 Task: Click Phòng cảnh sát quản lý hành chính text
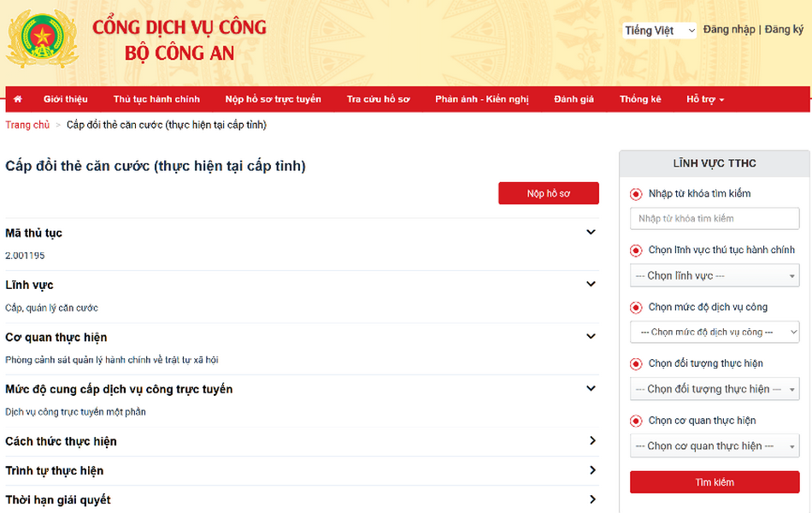point(112,360)
